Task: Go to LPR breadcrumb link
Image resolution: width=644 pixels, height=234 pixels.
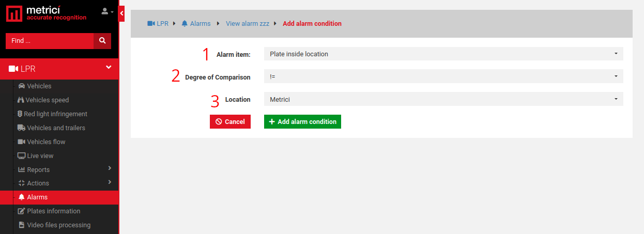Action: pyautogui.click(x=163, y=24)
